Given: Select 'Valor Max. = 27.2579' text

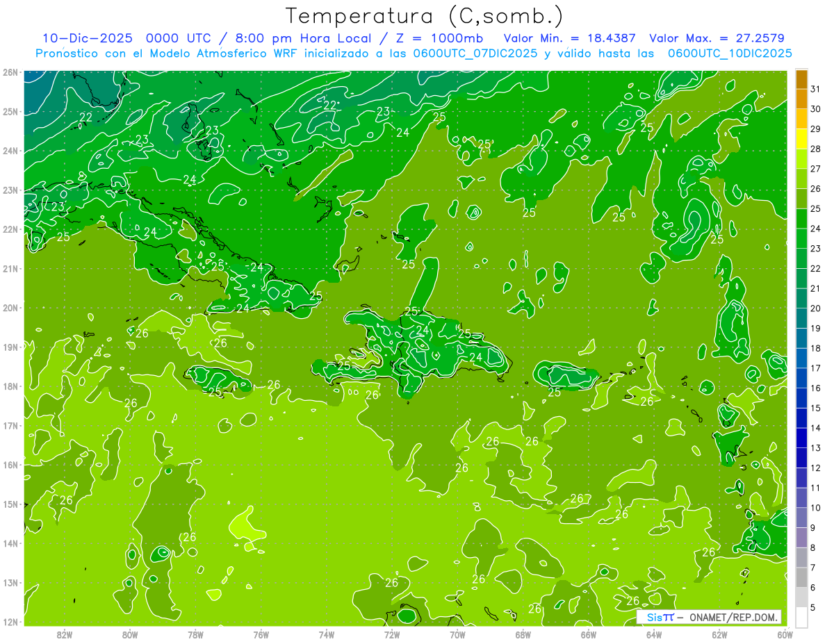Looking at the screenshot, I should click(x=717, y=38).
